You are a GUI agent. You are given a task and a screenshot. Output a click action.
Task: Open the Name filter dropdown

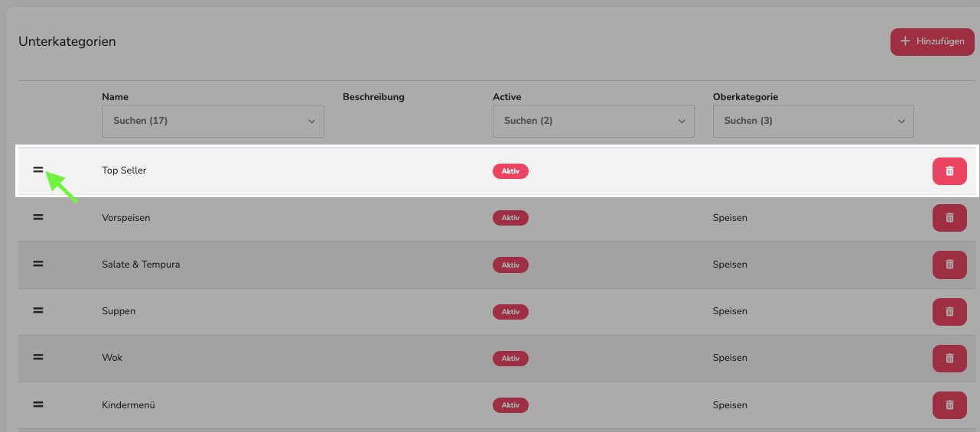(213, 121)
